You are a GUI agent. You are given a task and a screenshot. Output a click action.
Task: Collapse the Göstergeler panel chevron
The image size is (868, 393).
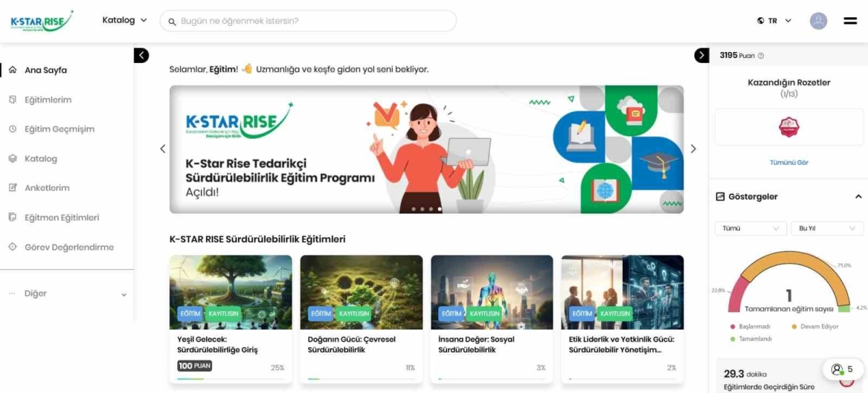(x=859, y=197)
